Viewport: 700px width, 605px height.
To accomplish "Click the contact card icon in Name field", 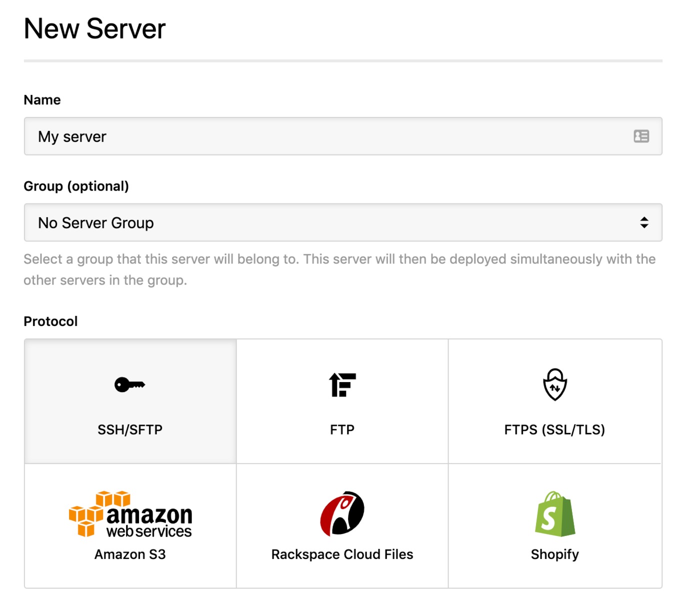I will coord(641,136).
